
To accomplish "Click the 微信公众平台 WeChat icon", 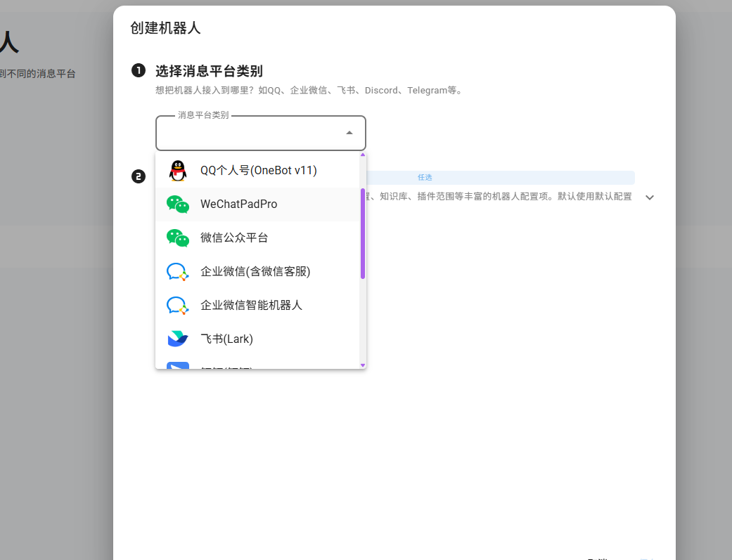I will 177,237.
